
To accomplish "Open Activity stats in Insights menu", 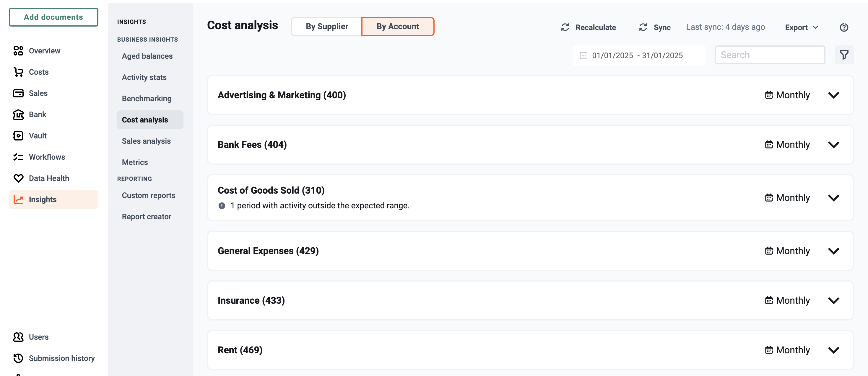I will (x=144, y=77).
